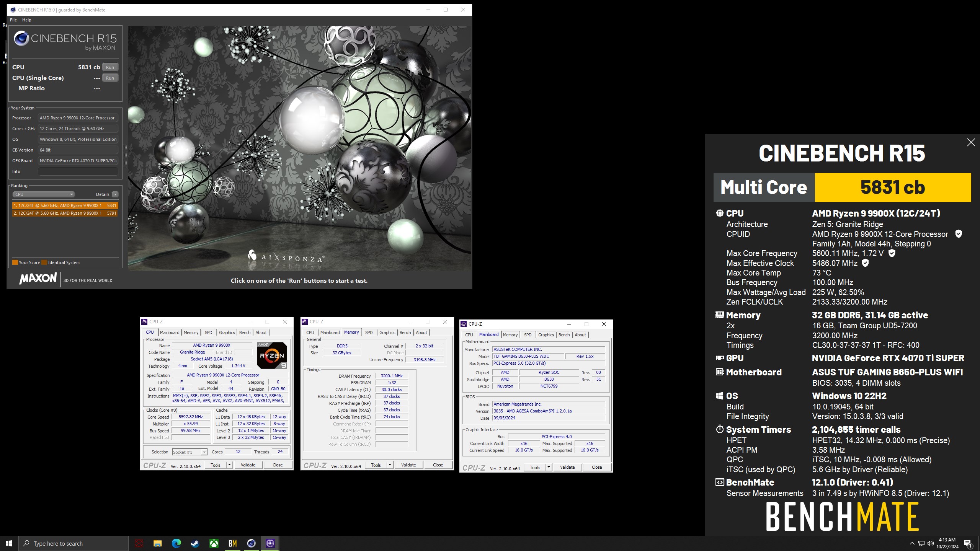Screen dimensions: 980x551
Task: Open Tools dropdown arrow in mainboard CPU-Z
Action: (x=549, y=468)
